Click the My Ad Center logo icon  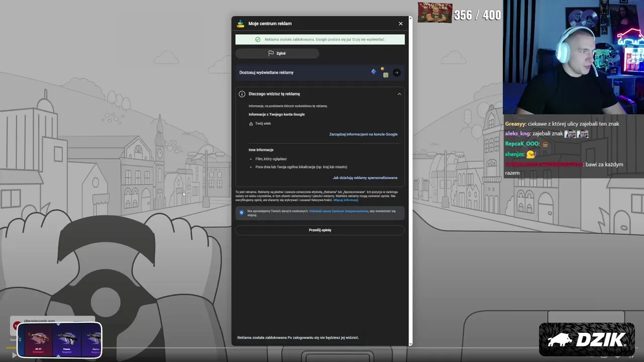(x=240, y=23)
